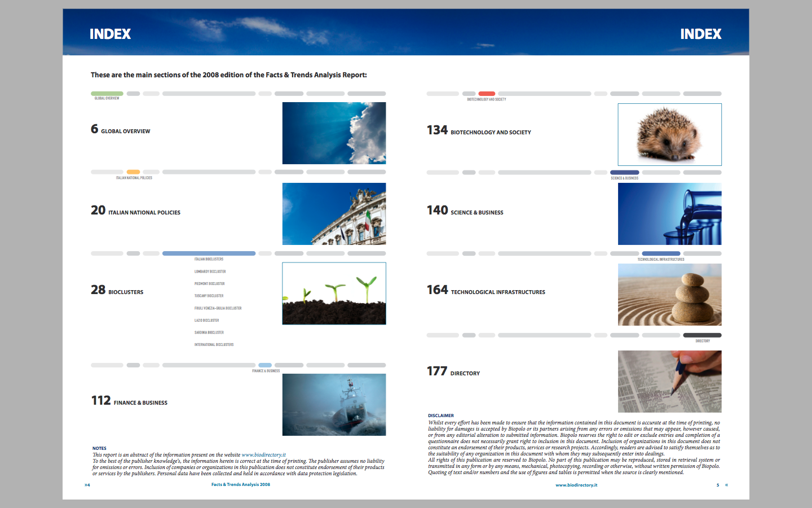Image resolution: width=812 pixels, height=508 pixels.
Task: Click the seedlings photo beside Bioclusters
Action: point(334,294)
